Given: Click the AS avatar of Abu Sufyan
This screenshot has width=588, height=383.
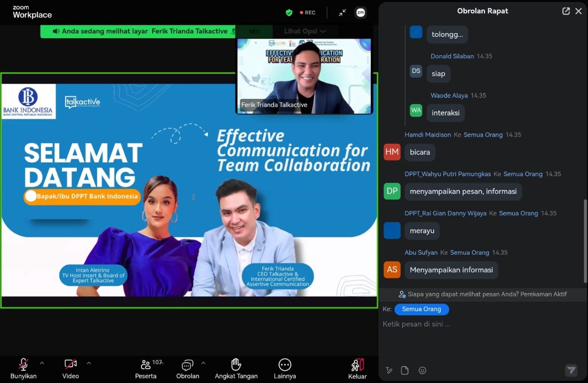Looking at the screenshot, I should pyautogui.click(x=392, y=270).
